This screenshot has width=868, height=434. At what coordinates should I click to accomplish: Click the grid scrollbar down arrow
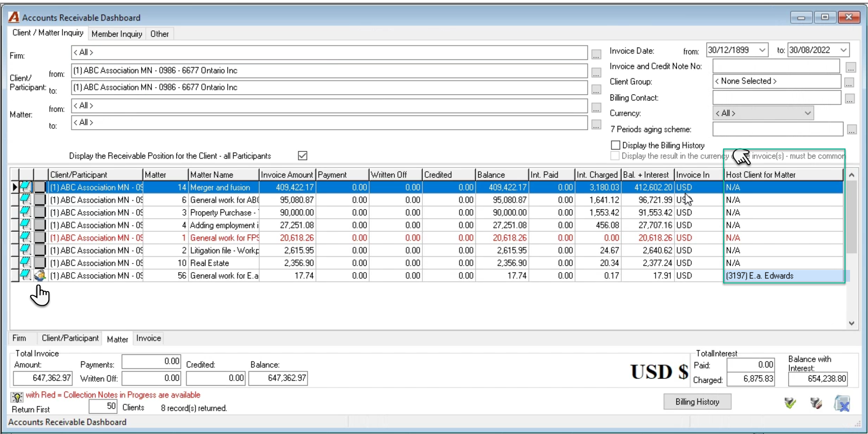851,323
